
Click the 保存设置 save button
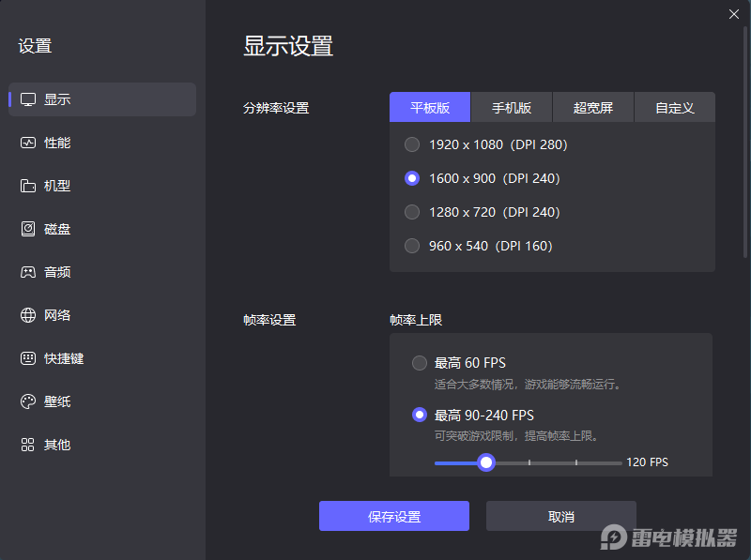pos(393,516)
